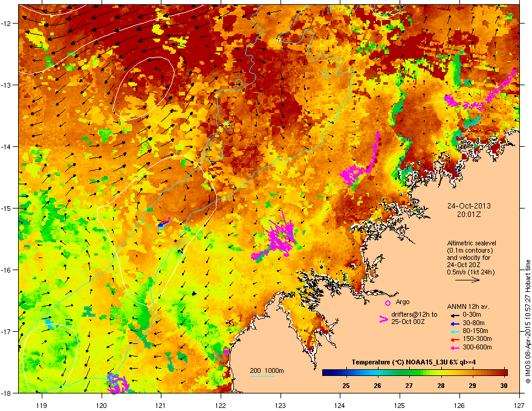This screenshot has height=411, width=532.
Task: Click the latitude axis label -18
Action: [7, 393]
